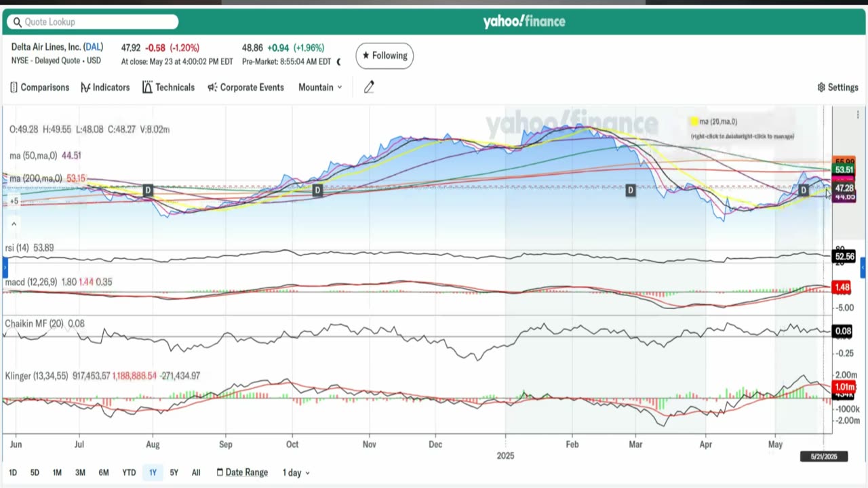Select the 1D time range
The height and width of the screenshot is (488, 868).
point(13,472)
